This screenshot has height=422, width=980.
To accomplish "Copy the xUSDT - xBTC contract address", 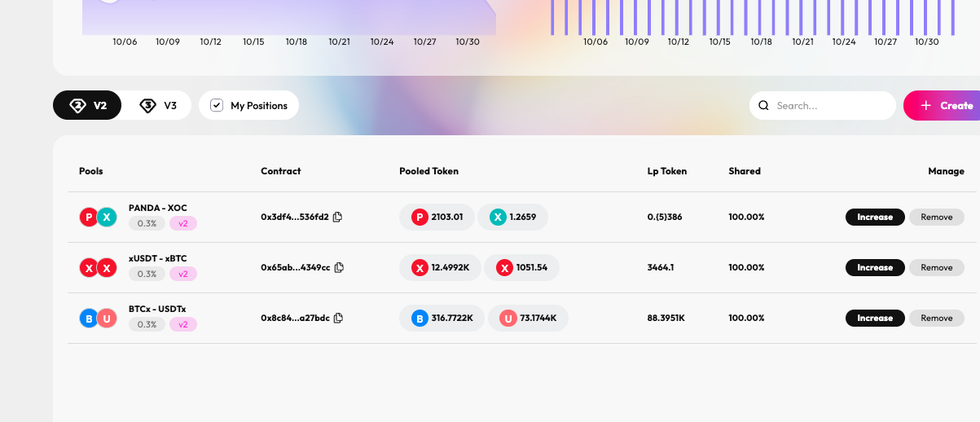I will (339, 267).
